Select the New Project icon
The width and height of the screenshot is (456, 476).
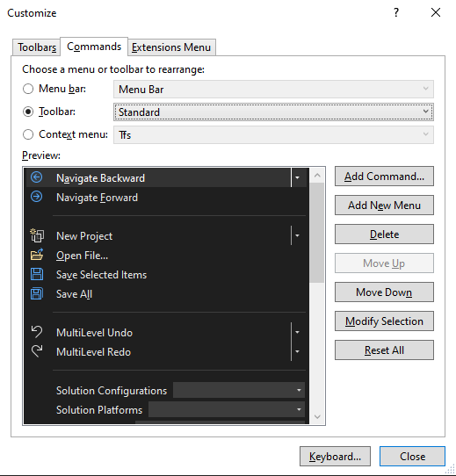pos(37,235)
